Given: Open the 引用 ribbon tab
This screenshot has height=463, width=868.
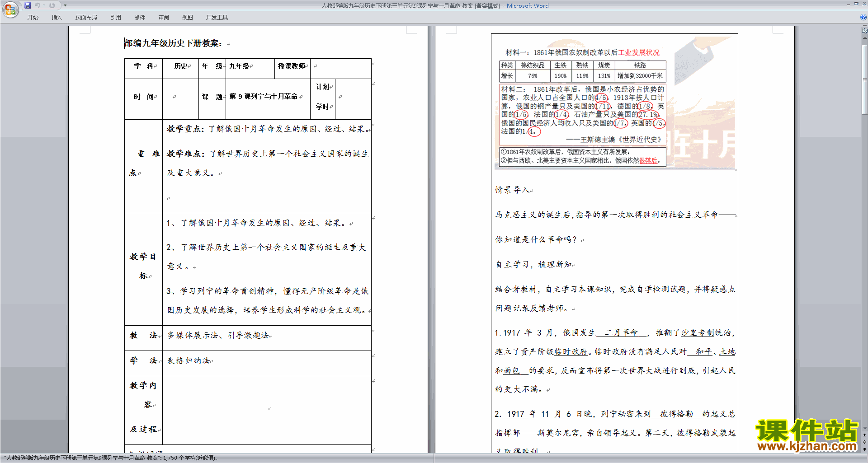Looking at the screenshot, I should 116,18.
